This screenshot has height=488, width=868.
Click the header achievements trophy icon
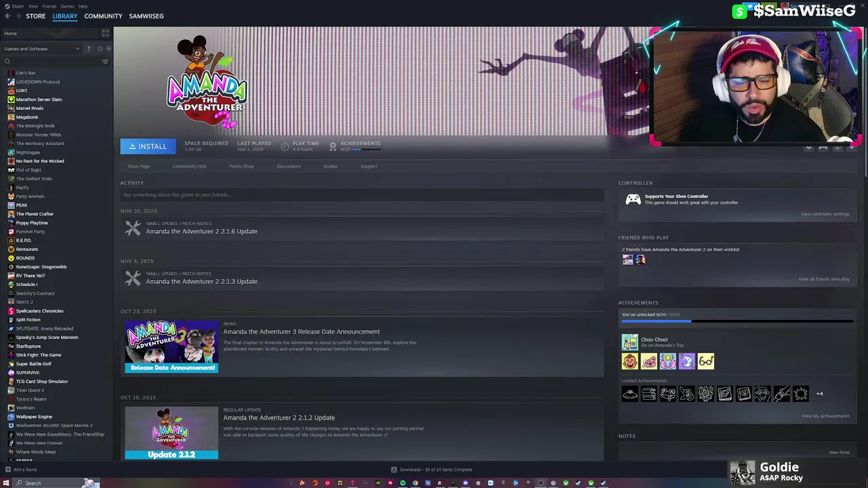332,146
